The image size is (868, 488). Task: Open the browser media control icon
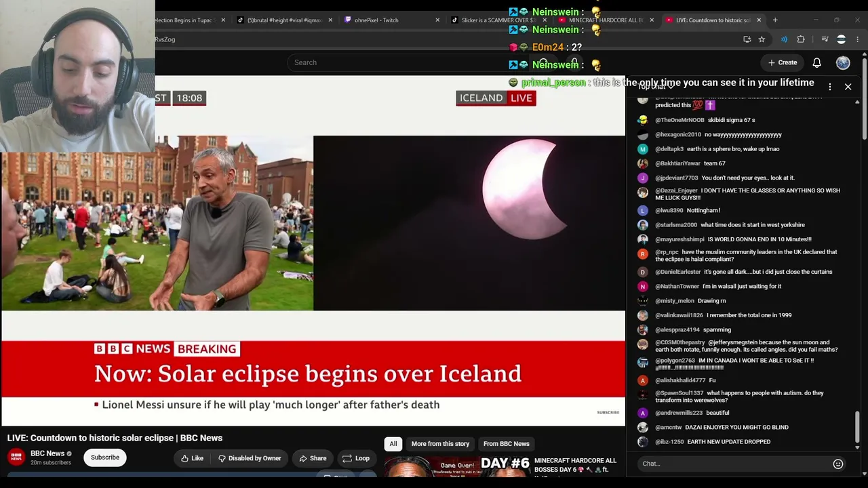825,39
